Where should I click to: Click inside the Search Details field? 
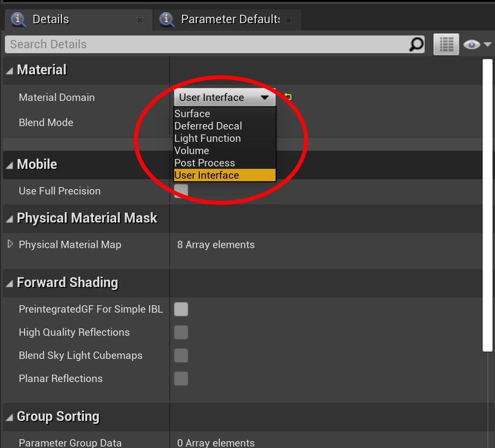(197, 44)
